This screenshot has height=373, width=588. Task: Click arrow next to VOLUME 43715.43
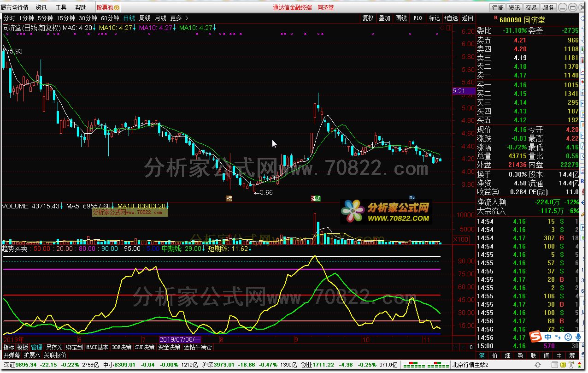coord(61,206)
